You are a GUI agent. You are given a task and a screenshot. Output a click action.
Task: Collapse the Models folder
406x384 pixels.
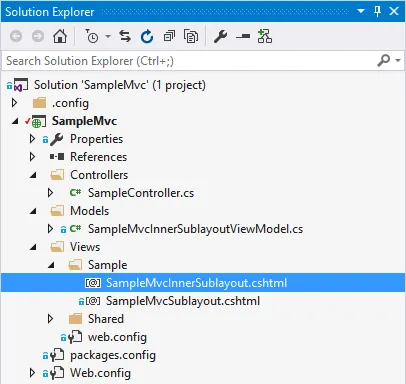[33, 211]
